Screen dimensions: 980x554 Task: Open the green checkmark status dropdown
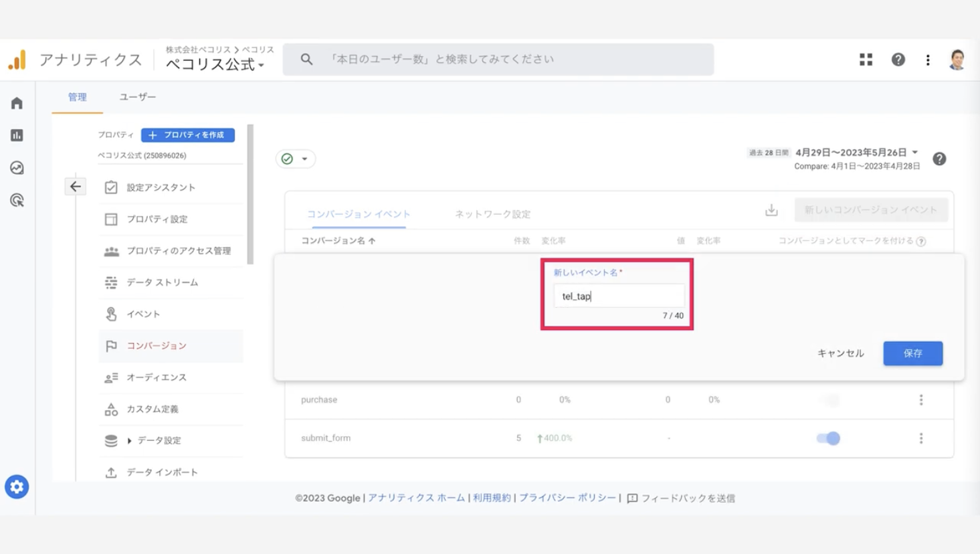pos(295,159)
